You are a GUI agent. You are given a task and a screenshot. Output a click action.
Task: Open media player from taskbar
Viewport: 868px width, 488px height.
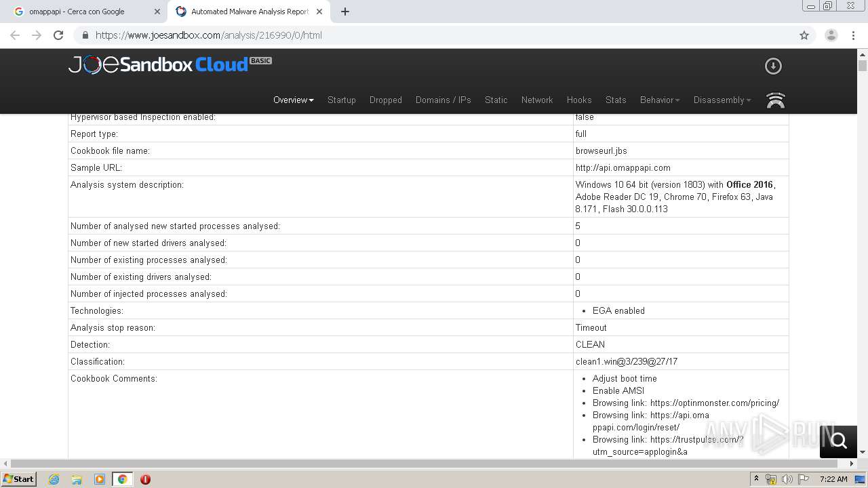(100, 479)
